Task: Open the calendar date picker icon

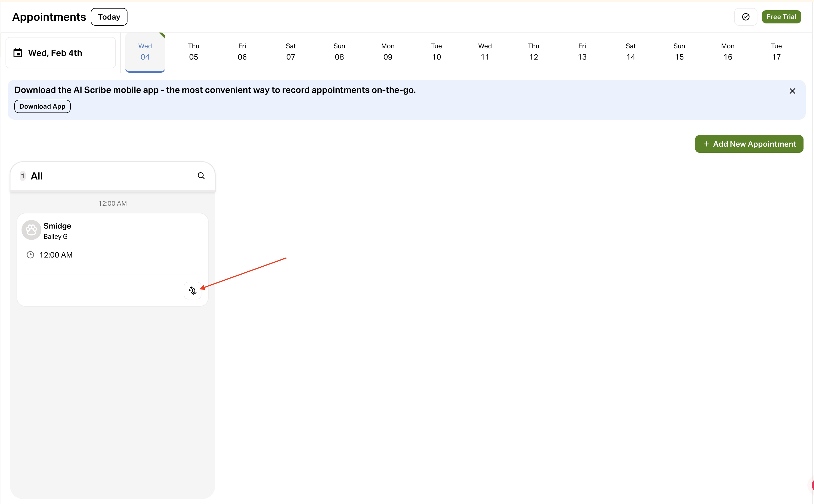Action: click(18, 52)
